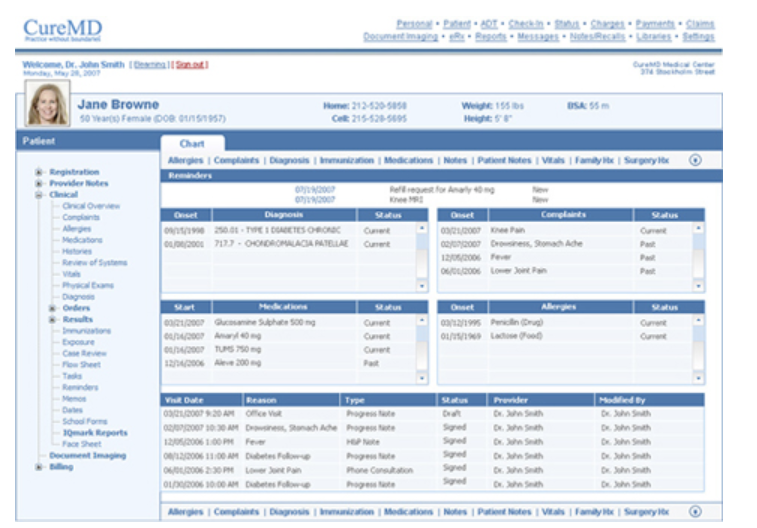This screenshot has width=757, height=528.
Task: Open Patient Notes in bottom chart menu
Action: [x=504, y=512]
